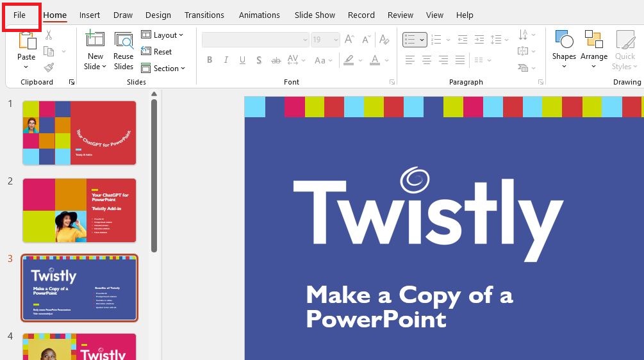Screen dimensions: 644x360
Task: Open Line Spacing options
Action: coord(499,40)
